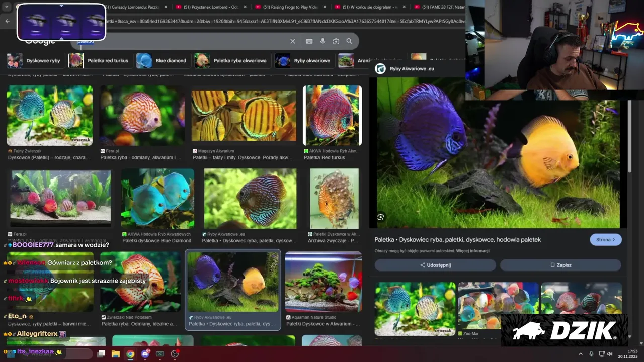This screenshot has width=644, height=362.
Task: Click the magnifier search button
Action: click(349, 41)
